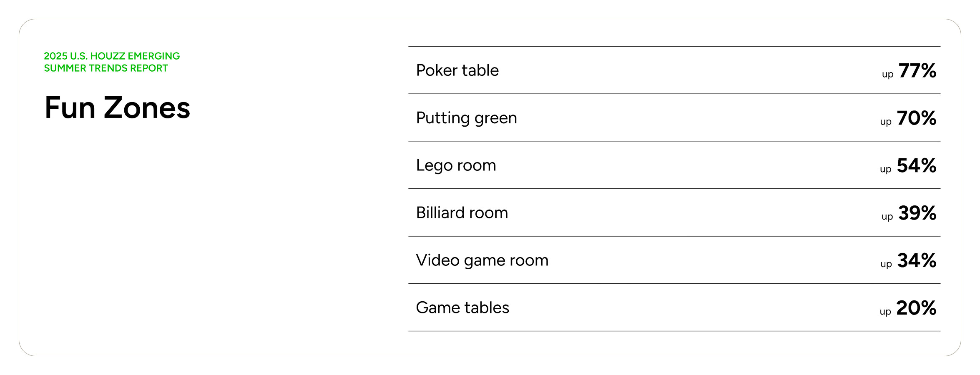Click the 'up' label next to 34%
This screenshot has height=375, width=980.
tap(886, 265)
